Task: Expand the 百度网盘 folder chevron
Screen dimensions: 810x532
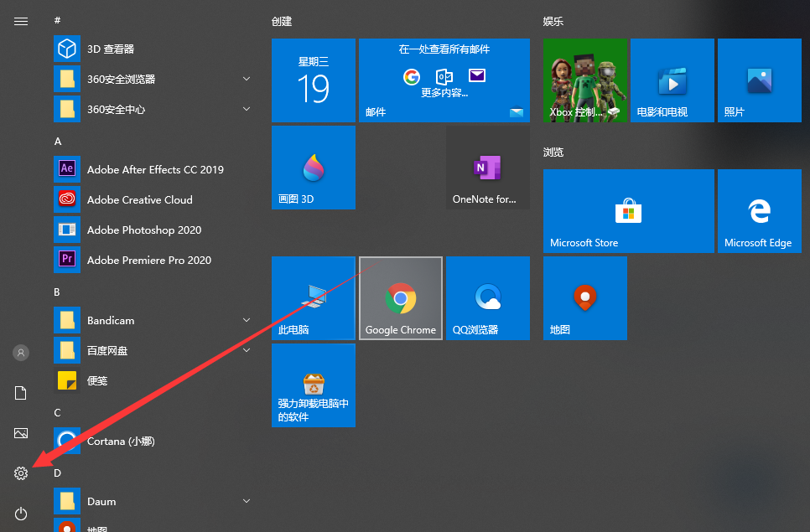Action: click(x=247, y=350)
